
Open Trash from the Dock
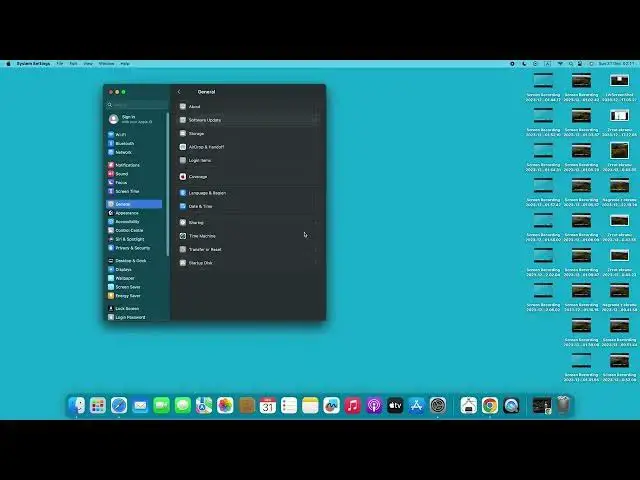pyautogui.click(x=564, y=406)
